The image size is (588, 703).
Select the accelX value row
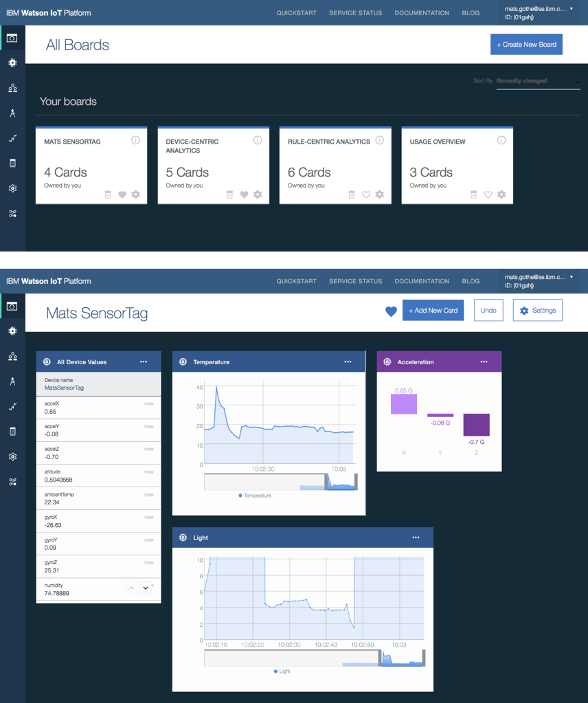[99, 408]
